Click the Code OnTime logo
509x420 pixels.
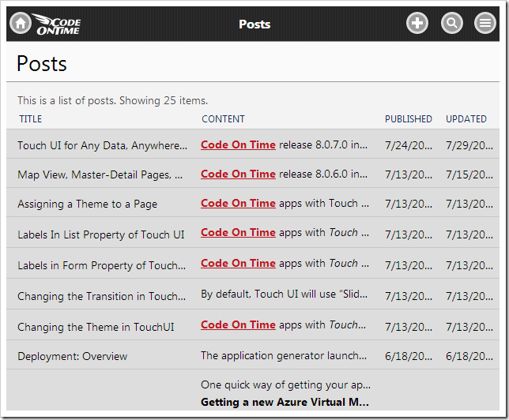click(57, 24)
